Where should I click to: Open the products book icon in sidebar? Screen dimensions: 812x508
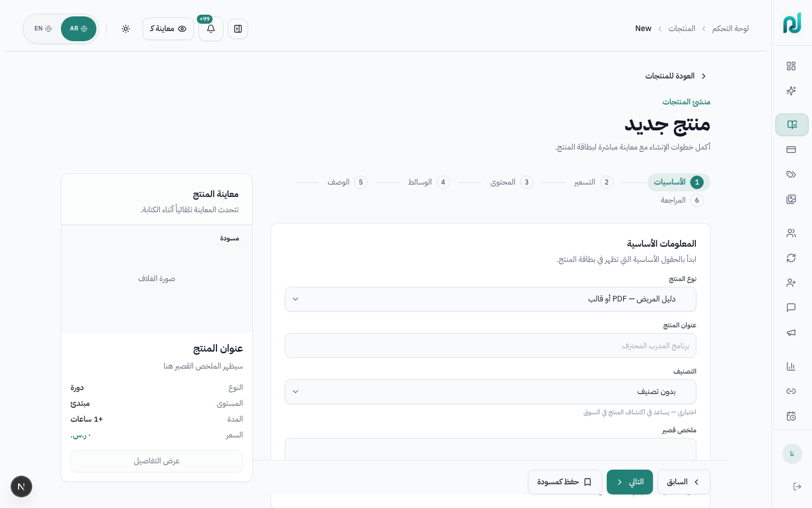[x=792, y=125]
